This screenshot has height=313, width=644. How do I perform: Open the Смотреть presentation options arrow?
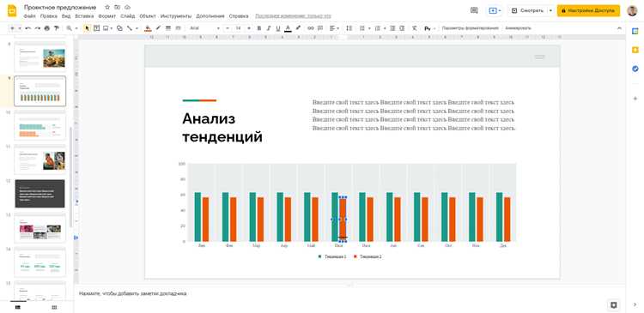[x=550, y=10]
